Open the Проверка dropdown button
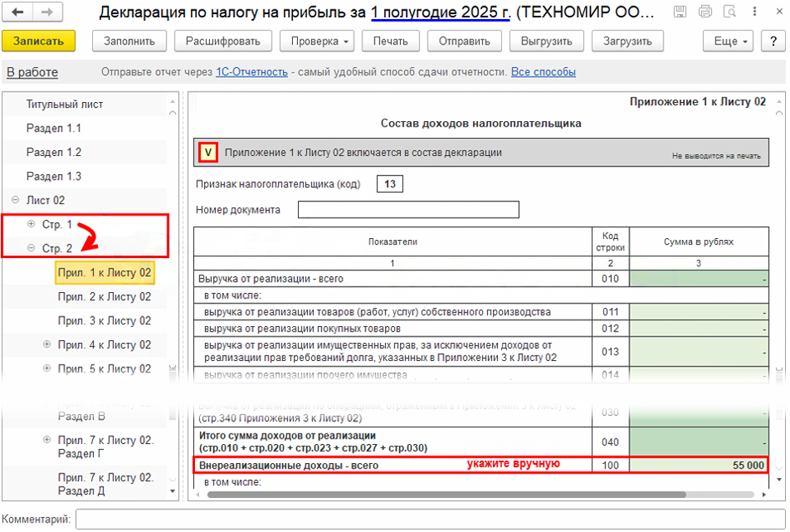Viewport: 790px width, 532px height. pyautogui.click(x=318, y=41)
